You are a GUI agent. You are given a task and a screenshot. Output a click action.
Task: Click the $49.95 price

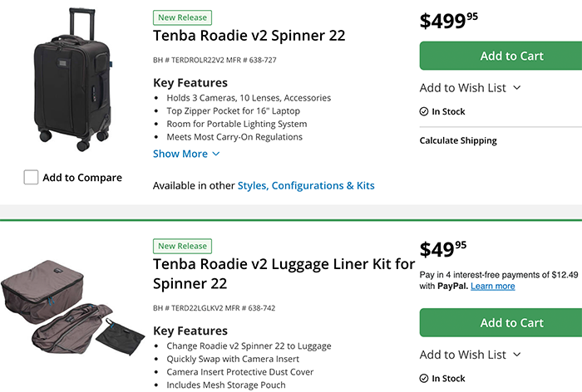(443, 250)
